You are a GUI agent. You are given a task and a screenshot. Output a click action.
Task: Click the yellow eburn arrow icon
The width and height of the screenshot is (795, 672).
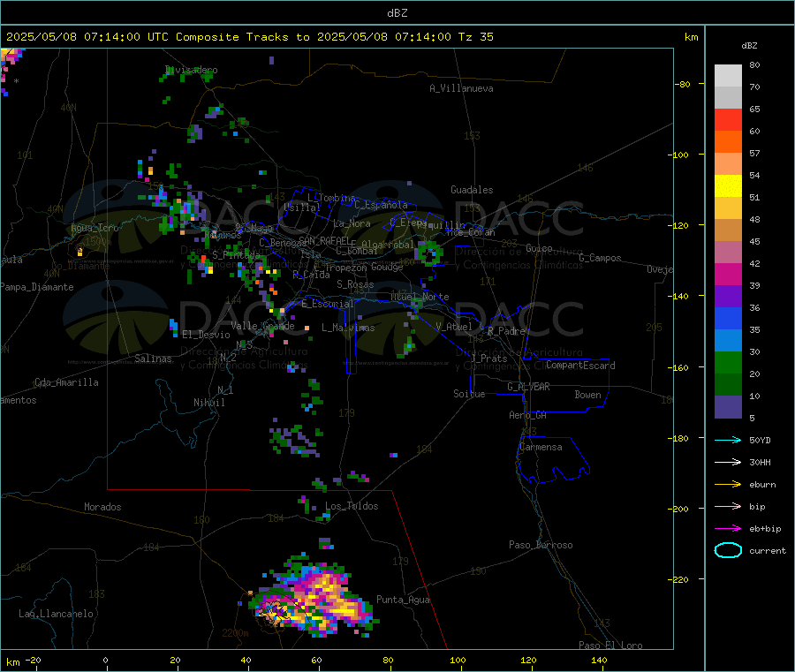[728, 485]
